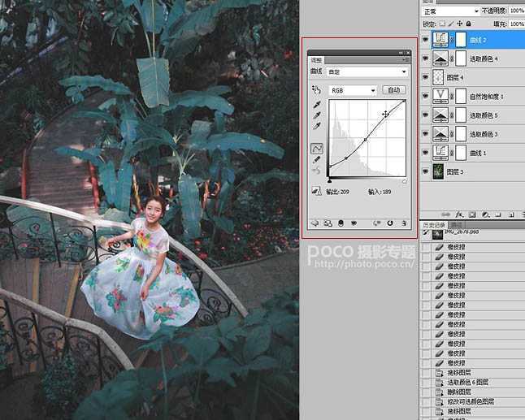The image size is (525, 420).
Task: Click the middle curve control point
Action: tap(365, 140)
